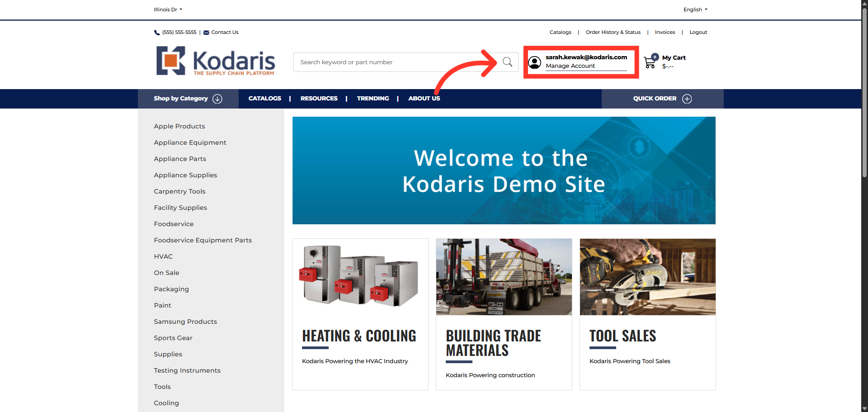868x412 pixels.
Task: Select the Appliance Parts category
Action: [180, 159]
